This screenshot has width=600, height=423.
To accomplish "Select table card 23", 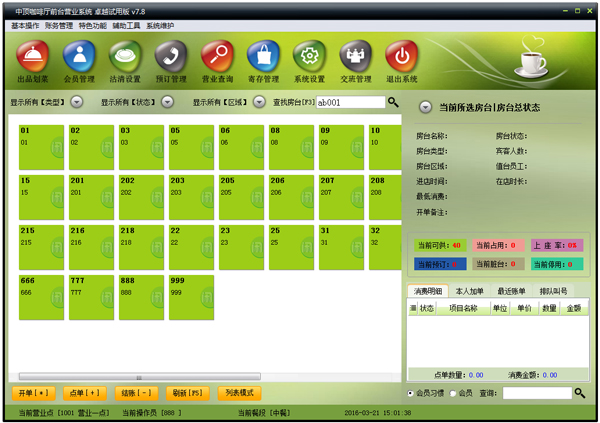I will tap(241, 248).
